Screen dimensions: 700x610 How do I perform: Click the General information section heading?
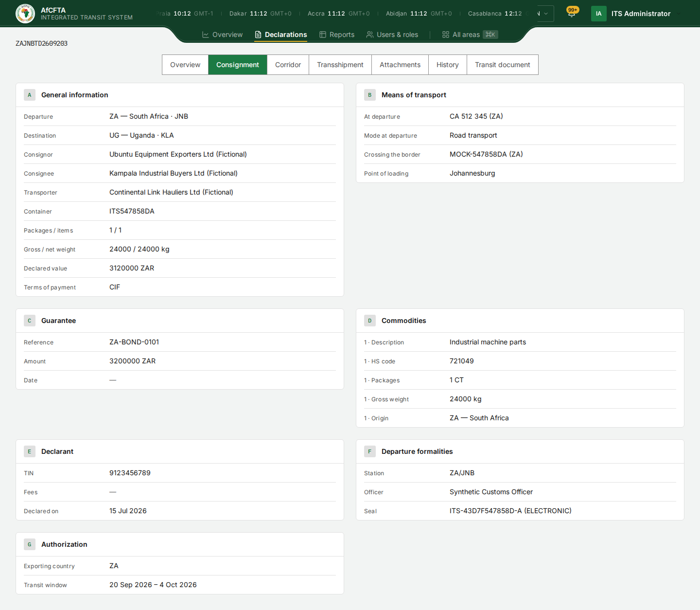coord(75,95)
